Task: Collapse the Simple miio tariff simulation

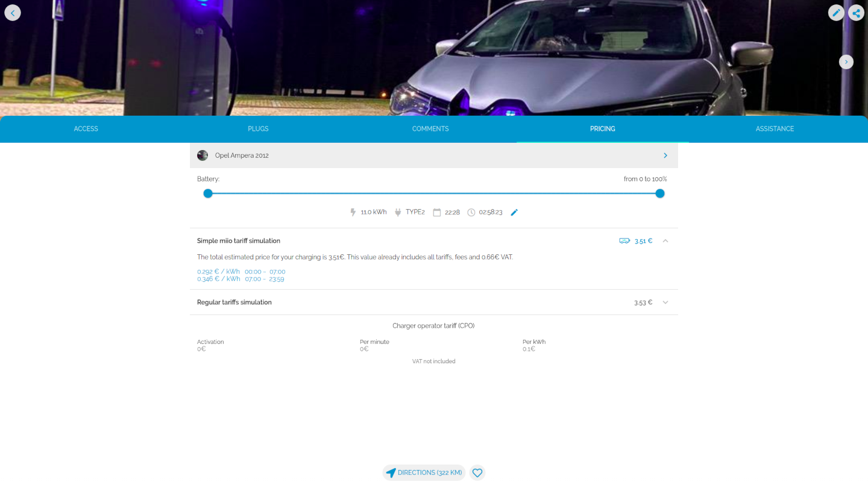Action: [665, 241]
